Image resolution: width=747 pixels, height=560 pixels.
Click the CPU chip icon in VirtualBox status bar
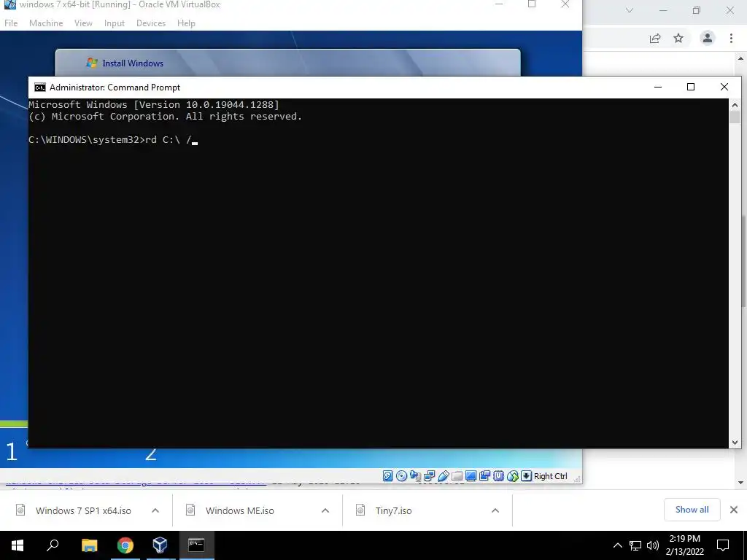[498, 475]
